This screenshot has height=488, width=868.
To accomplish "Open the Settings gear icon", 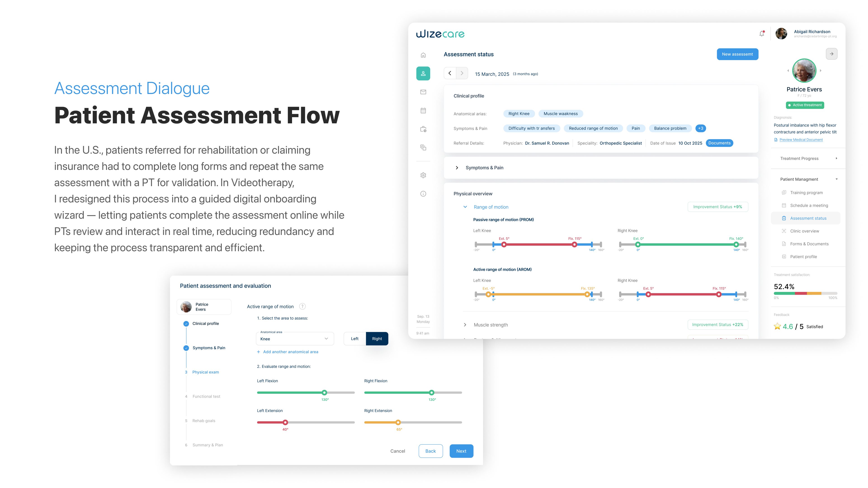I will (x=423, y=175).
